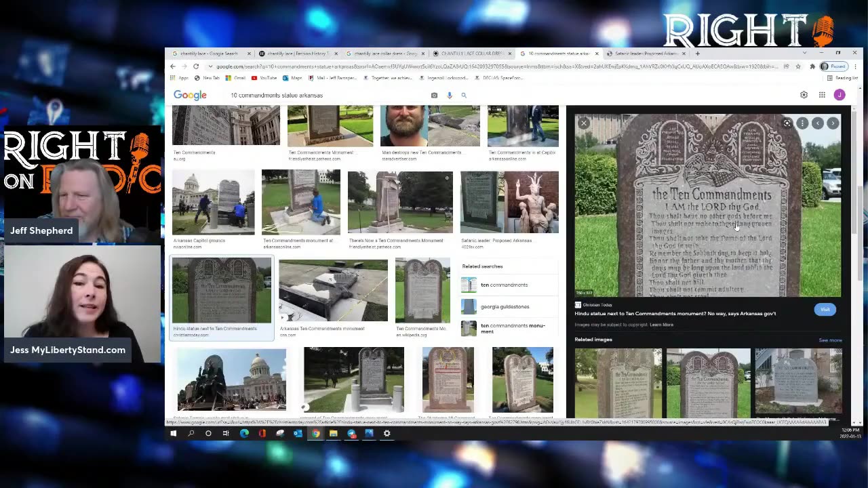Click the browser address bar URL
This screenshot has height=488, width=868.
tap(495, 66)
